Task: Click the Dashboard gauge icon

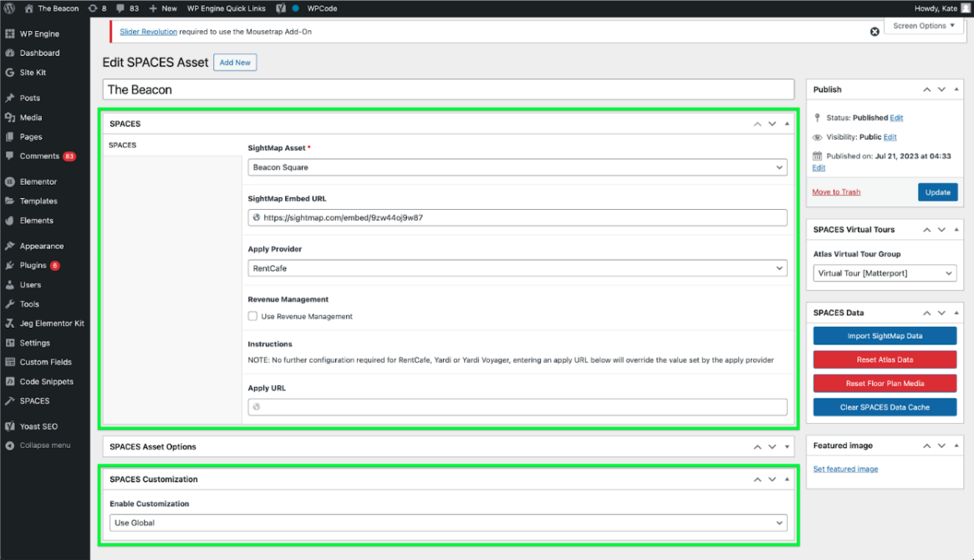Action: tap(10, 53)
